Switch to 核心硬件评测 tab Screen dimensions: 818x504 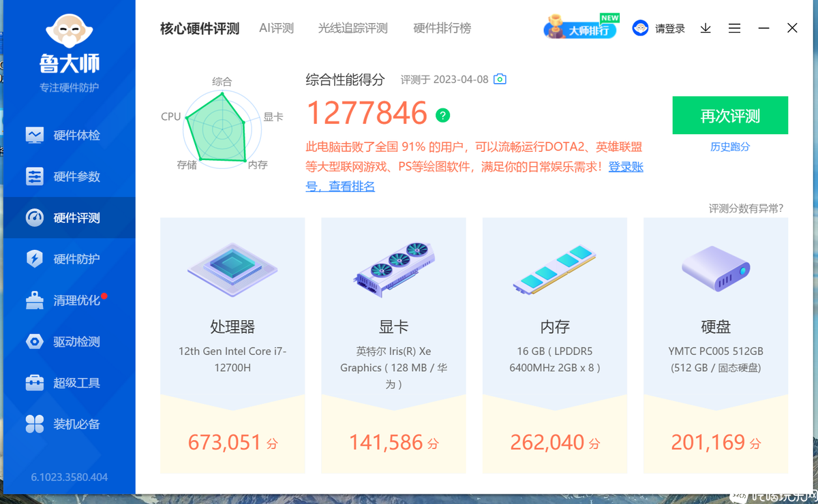pos(200,29)
